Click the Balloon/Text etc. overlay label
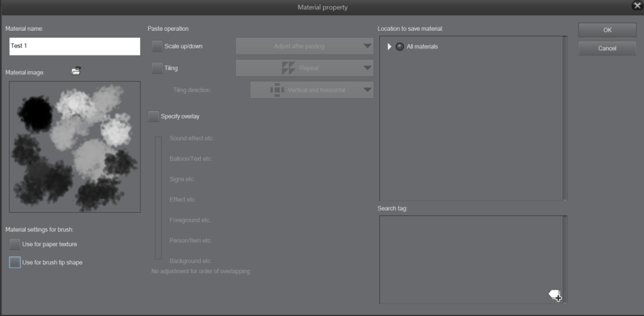The width and height of the screenshot is (644, 316). [x=191, y=159]
